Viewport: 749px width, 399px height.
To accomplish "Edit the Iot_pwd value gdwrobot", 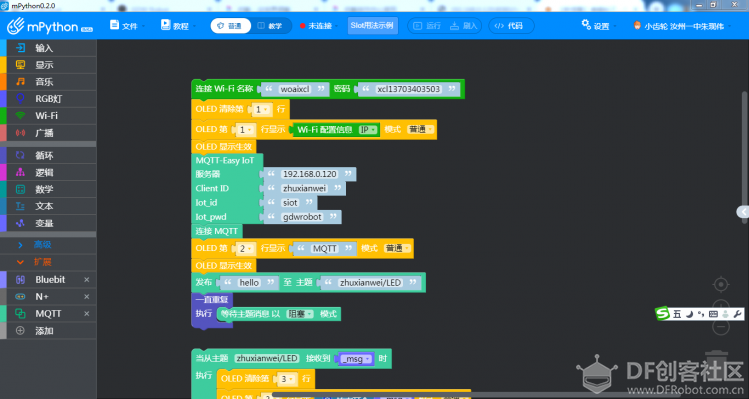I will (x=302, y=217).
